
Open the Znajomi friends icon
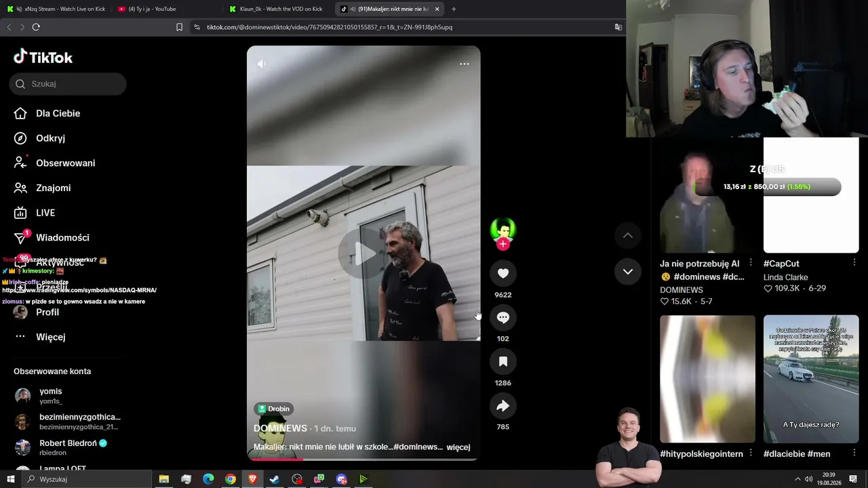click(x=20, y=188)
